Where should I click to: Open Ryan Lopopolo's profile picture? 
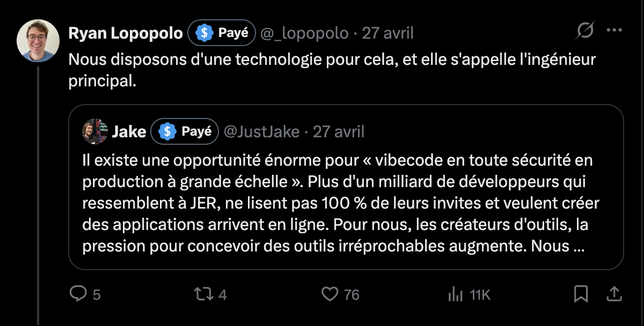38,41
